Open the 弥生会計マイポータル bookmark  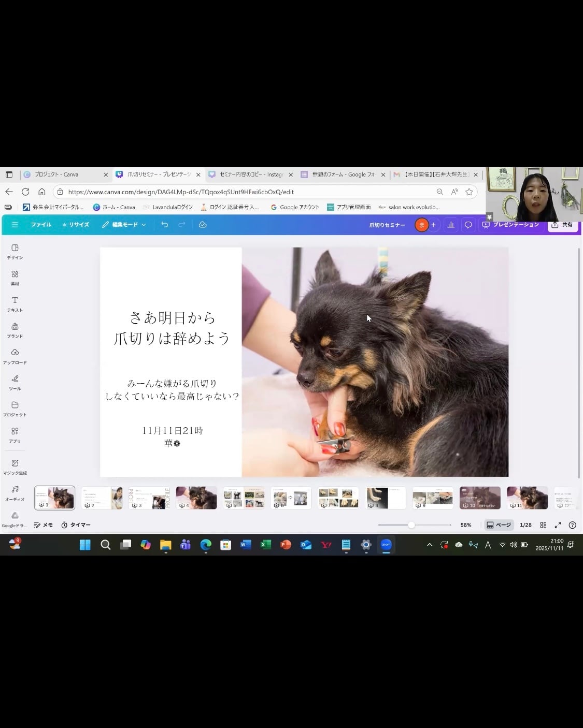(53, 207)
